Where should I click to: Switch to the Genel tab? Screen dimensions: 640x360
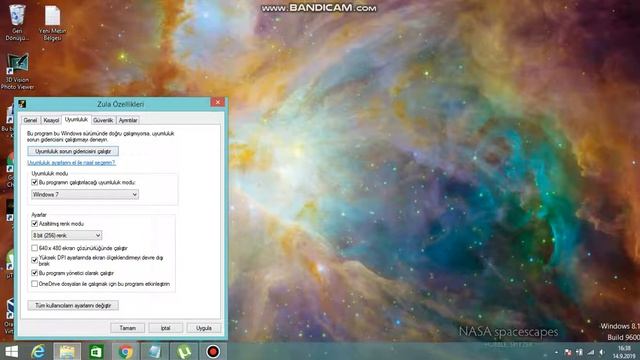point(30,120)
